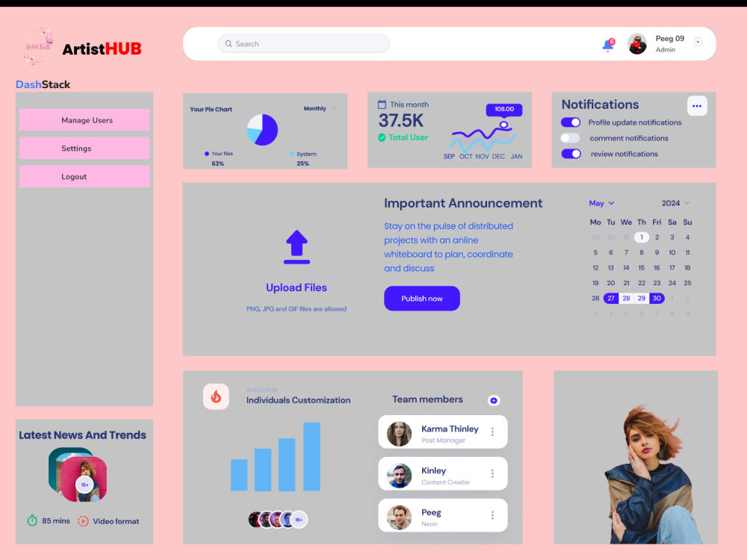
Task: Open the notification bell icon
Action: (608, 45)
